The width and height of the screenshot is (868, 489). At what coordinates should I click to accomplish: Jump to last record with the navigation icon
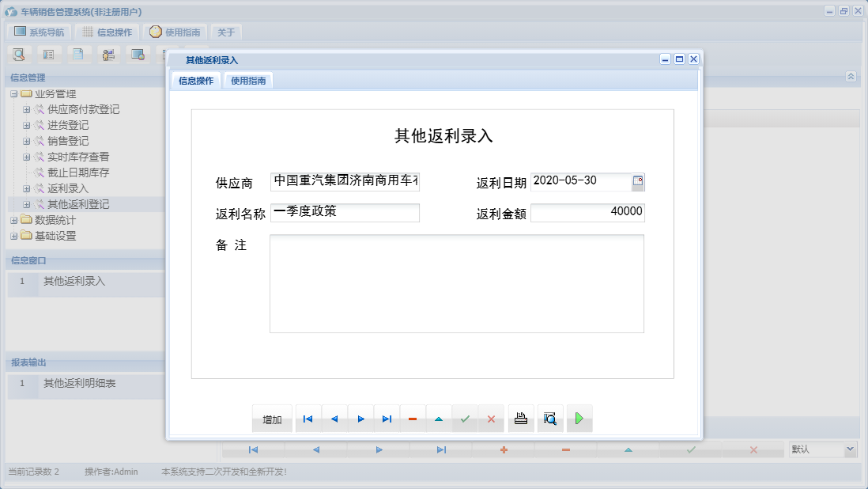click(387, 419)
